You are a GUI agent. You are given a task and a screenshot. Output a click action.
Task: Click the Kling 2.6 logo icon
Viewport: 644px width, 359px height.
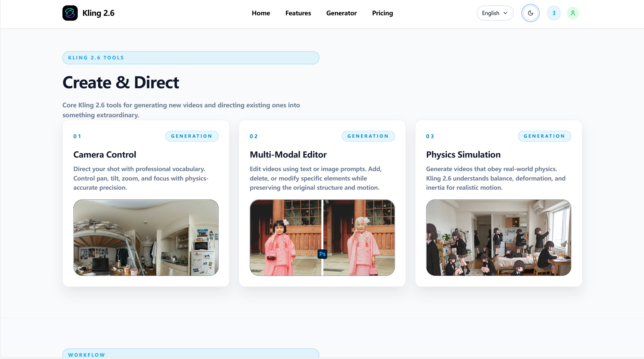click(x=70, y=13)
